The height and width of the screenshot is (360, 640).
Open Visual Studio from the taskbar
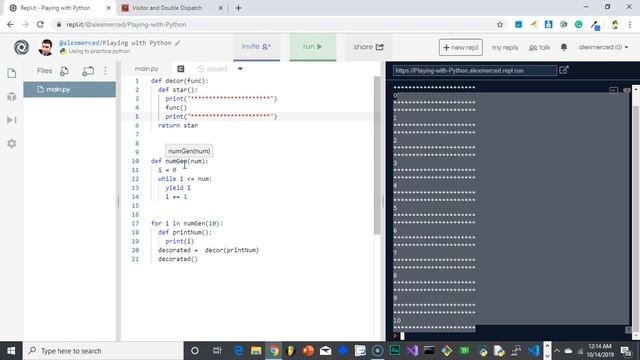coord(412,351)
